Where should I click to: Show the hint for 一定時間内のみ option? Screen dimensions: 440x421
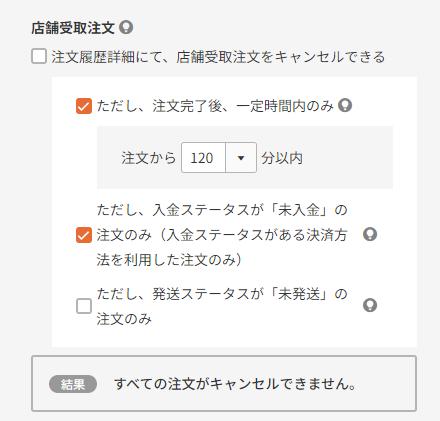[x=345, y=106]
